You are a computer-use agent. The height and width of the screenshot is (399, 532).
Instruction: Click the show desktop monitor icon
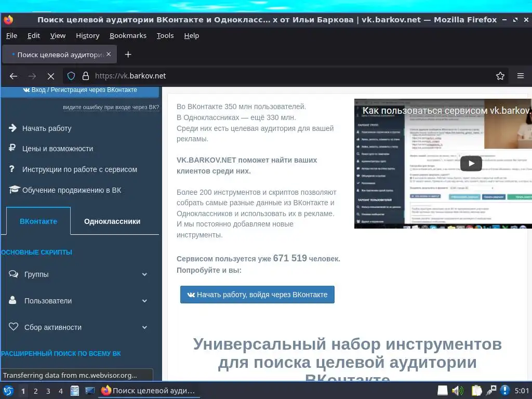89,391
